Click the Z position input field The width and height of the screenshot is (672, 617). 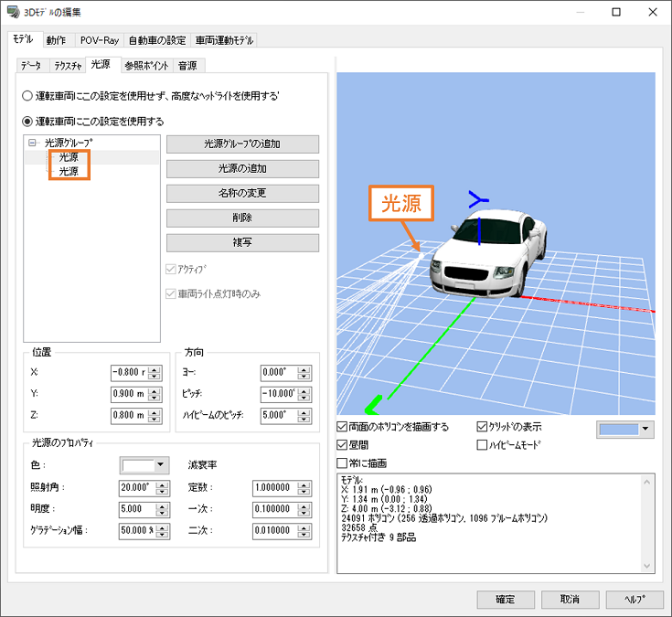coord(128,413)
